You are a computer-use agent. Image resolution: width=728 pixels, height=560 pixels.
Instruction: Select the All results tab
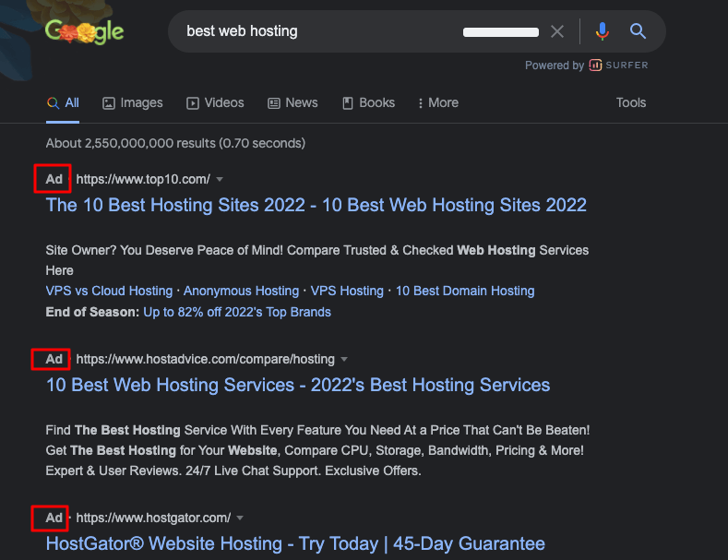63,102
